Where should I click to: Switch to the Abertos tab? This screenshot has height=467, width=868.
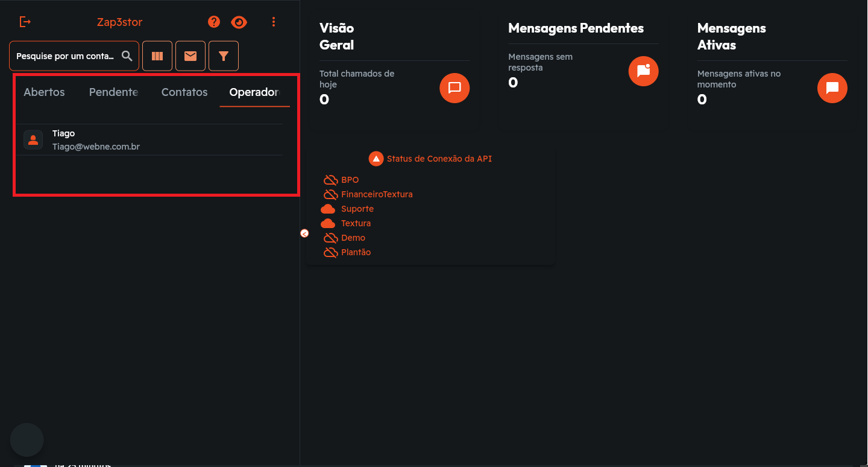pyautogui.click(x=44, y=92)
